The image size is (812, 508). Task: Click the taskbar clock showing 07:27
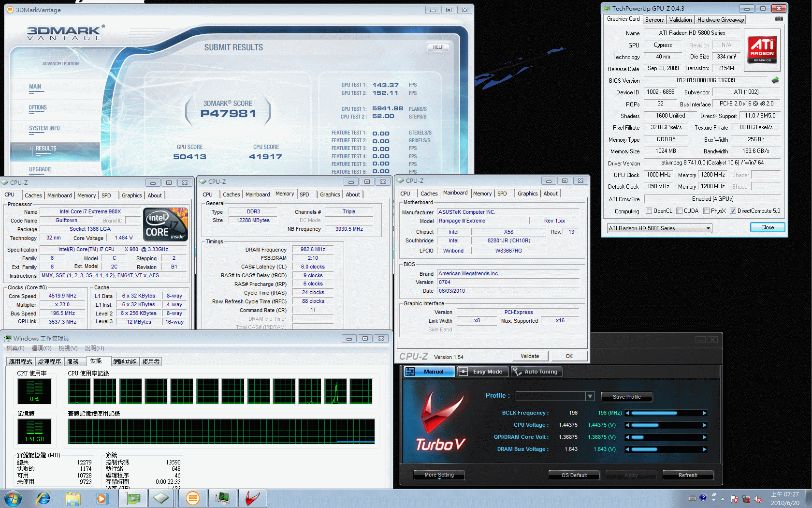coord(785,498)
